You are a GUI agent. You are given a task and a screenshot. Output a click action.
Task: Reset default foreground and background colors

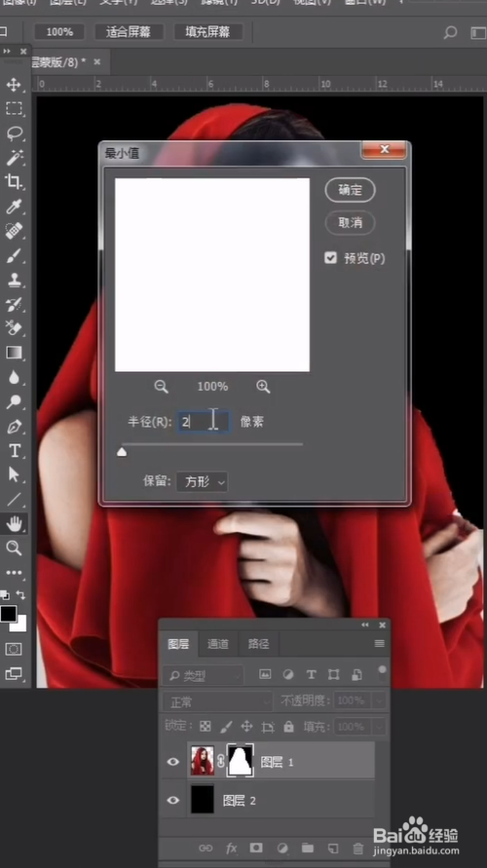(x=5, y=595)
